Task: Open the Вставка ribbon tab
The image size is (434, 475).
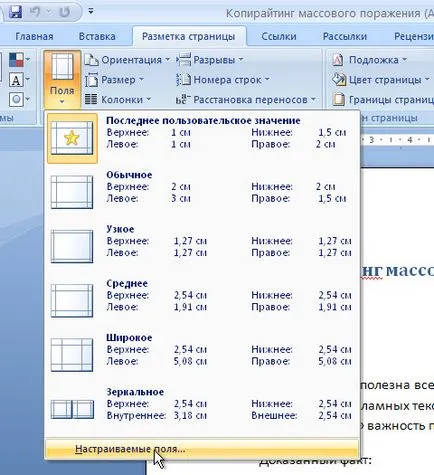Action: [x=97, y=36]
